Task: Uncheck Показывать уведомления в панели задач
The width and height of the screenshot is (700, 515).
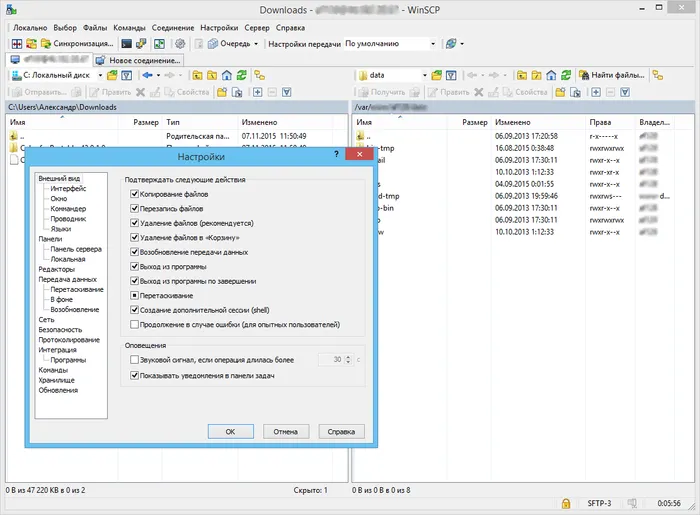Action: pos(134,376)
